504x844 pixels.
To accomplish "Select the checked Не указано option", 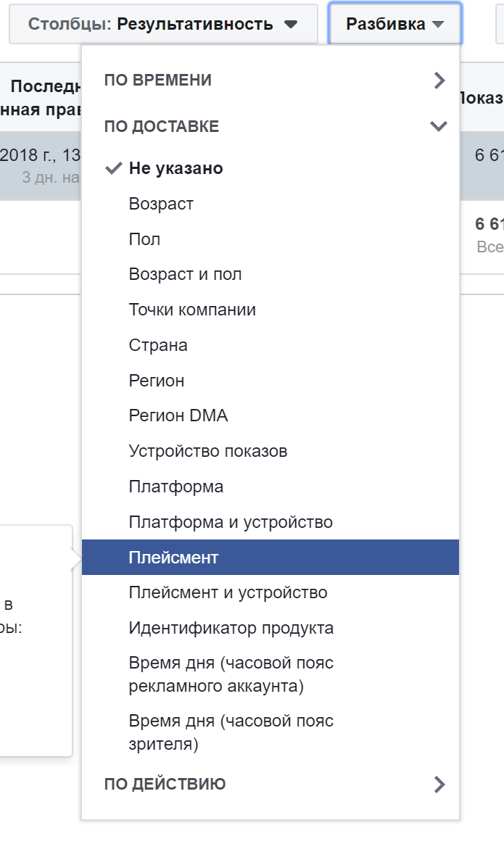I will 175,168.
